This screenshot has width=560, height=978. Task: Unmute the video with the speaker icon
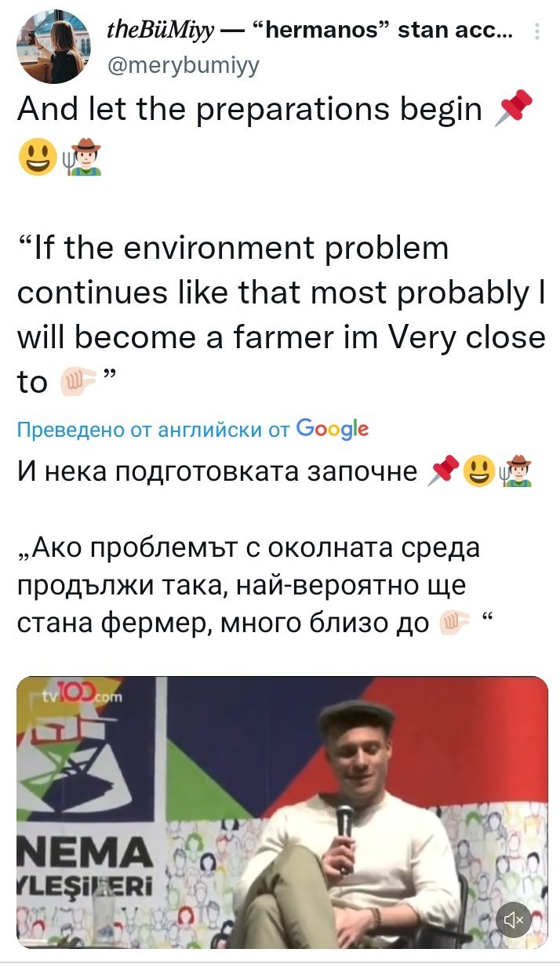[514, 919]
